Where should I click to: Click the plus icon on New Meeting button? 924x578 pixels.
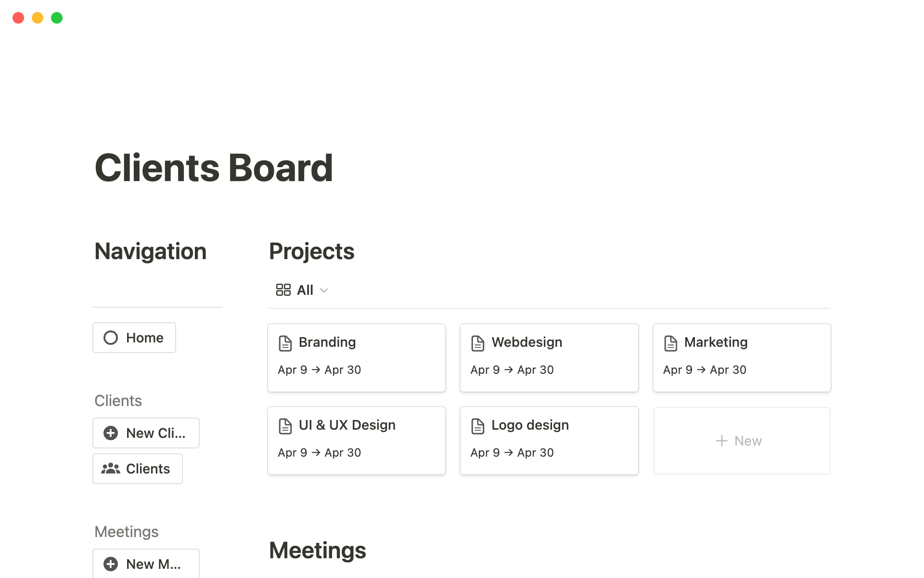point(111,564)
